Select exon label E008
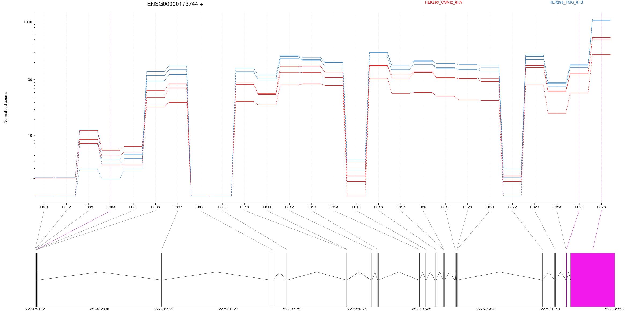The height and width of the screenshot is (322, 644). (x=200, y=207)
